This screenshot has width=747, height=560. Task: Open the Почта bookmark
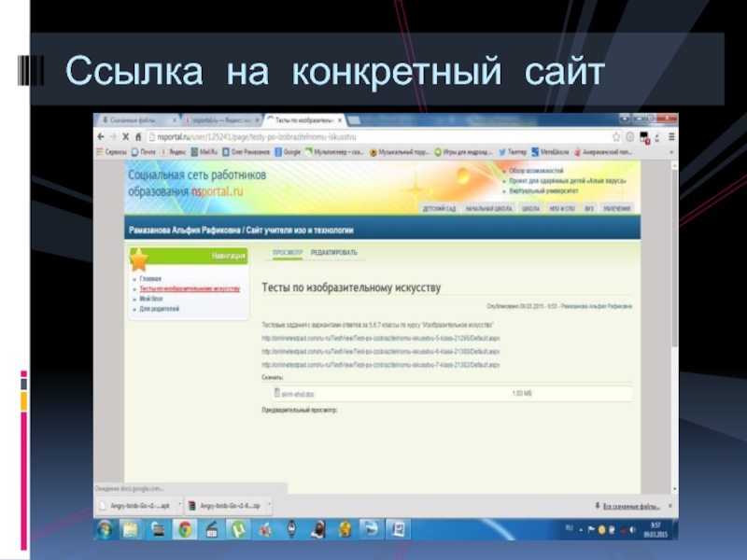point(144,152)
